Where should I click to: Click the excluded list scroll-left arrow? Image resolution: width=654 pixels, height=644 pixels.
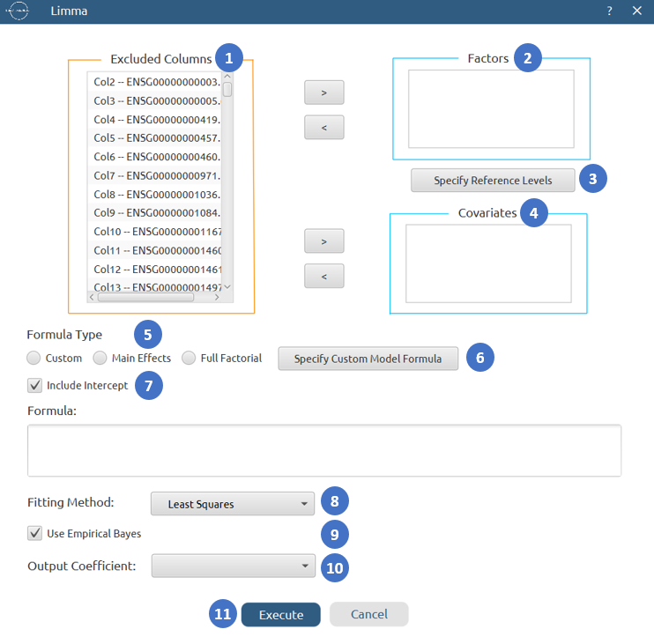[92, 297]
